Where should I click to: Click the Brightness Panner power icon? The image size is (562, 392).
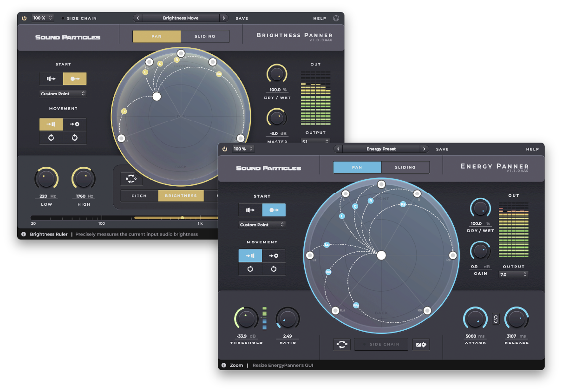[x=24, y=18]
